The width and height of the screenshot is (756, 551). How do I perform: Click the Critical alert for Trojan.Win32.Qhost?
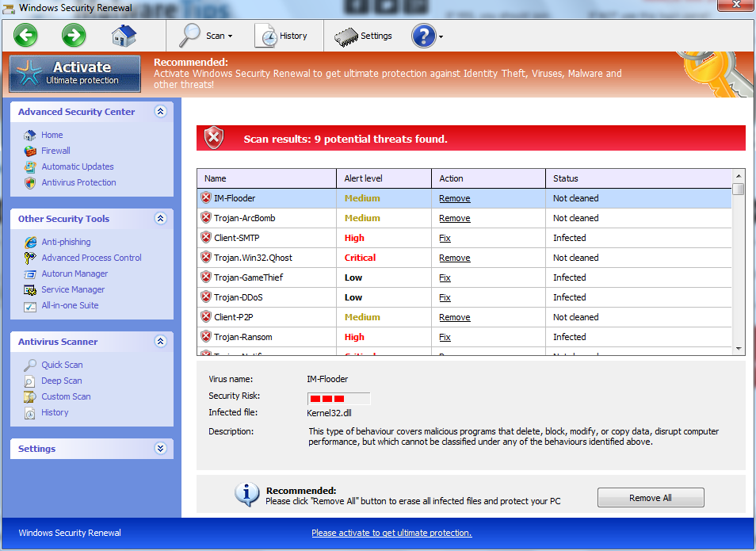point(360,258)
